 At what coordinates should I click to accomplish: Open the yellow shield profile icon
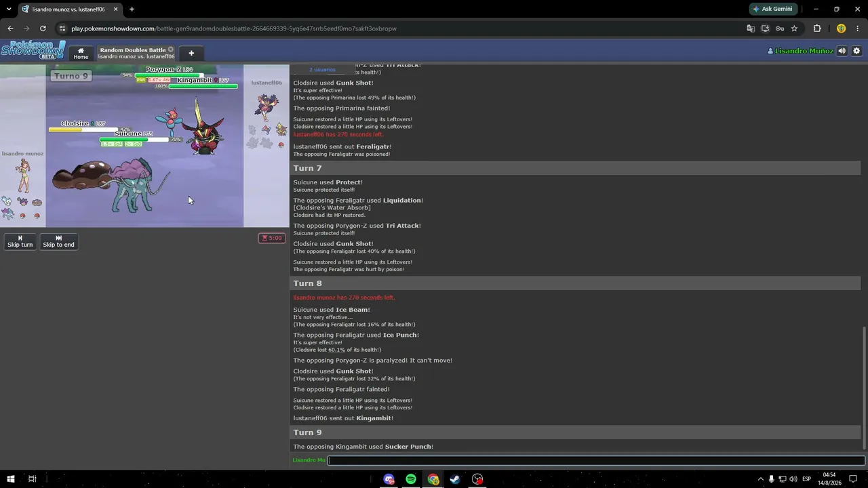(x=841, y=28)
